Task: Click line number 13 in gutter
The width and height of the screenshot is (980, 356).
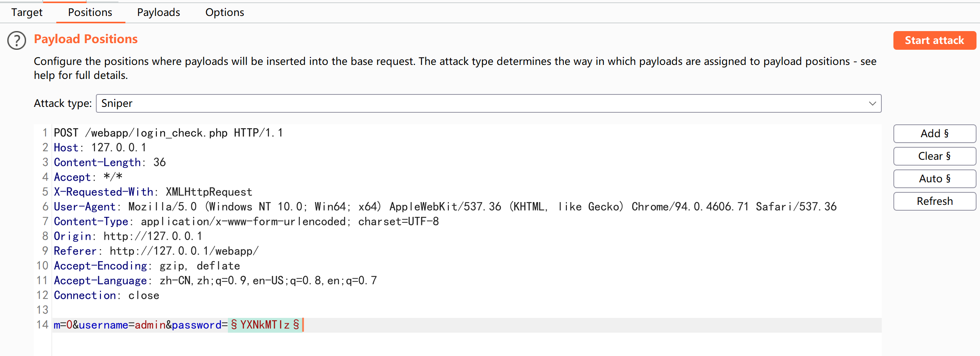Action: tap(42, 310)
